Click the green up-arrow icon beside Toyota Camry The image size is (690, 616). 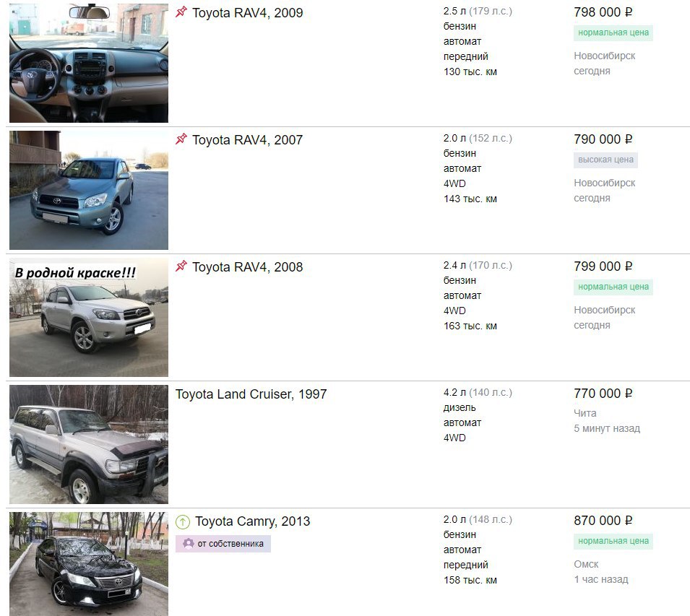(183, 521)
